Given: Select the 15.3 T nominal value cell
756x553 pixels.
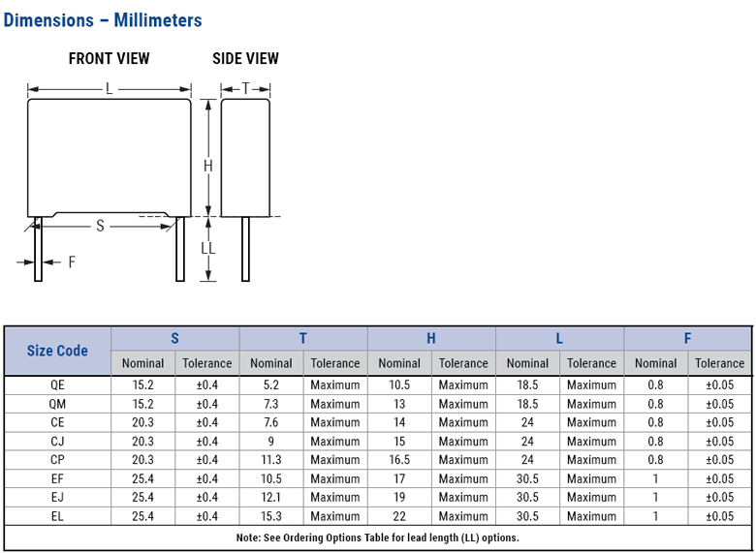Looking at the screenshot, I should pos(270,516).
